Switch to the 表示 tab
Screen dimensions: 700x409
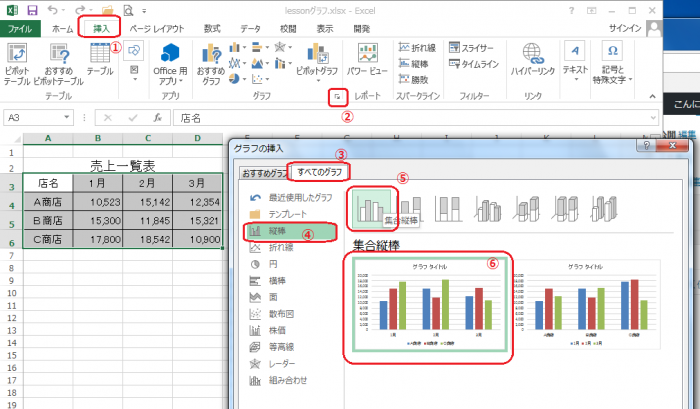pos(325,29)
